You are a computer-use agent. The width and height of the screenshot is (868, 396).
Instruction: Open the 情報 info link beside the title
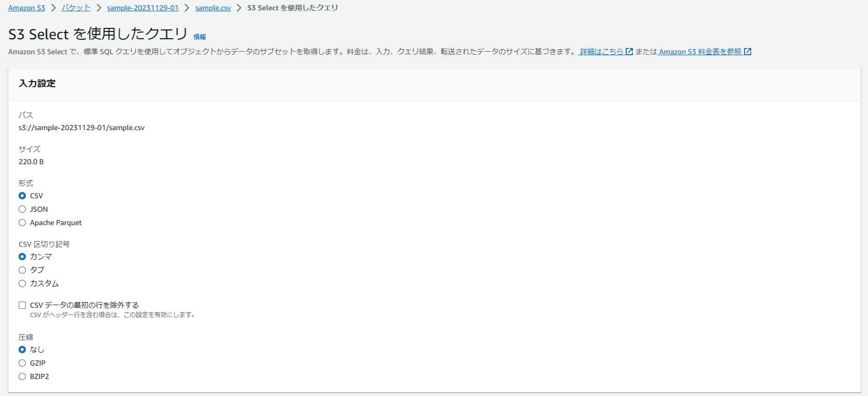[199, 37]
